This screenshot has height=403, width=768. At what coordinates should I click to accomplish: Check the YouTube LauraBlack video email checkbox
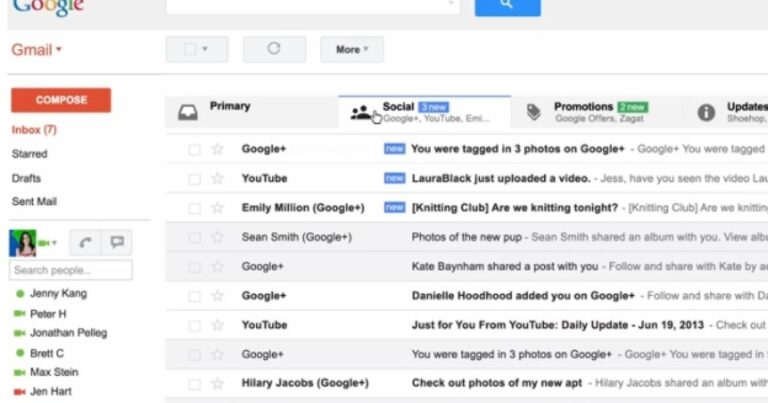194,179
